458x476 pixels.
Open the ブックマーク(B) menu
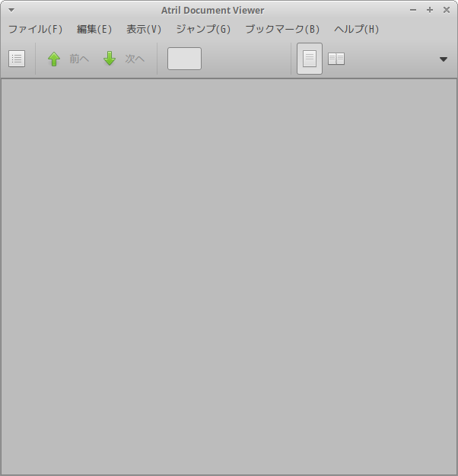(x=282, y=29)
